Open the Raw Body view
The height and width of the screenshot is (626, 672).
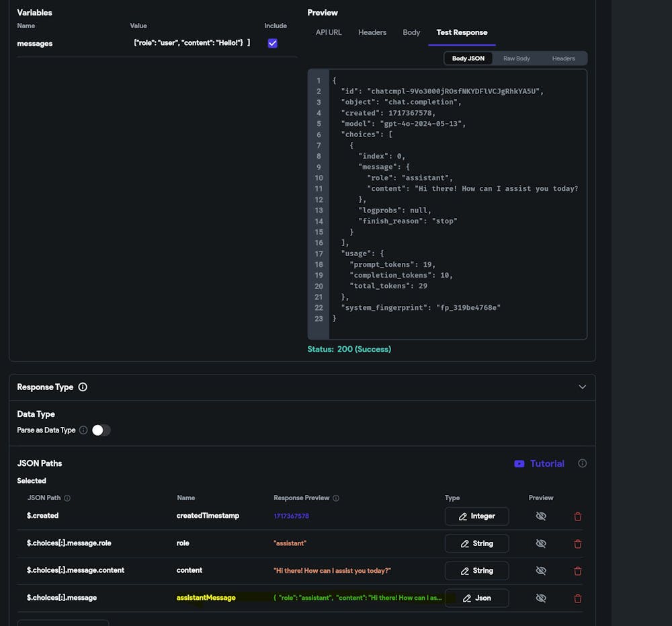pos(517,58)
